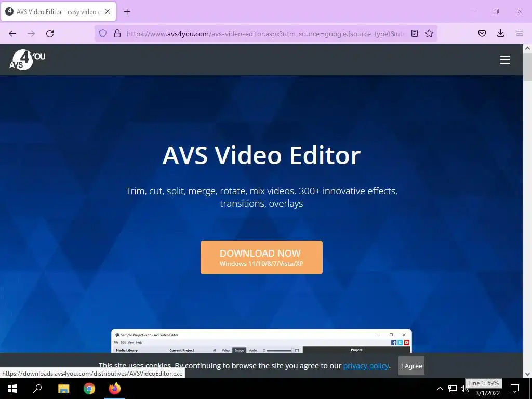Open the Firefox downloads panel
The image size is (532, 399).
[x=500, y=33]
